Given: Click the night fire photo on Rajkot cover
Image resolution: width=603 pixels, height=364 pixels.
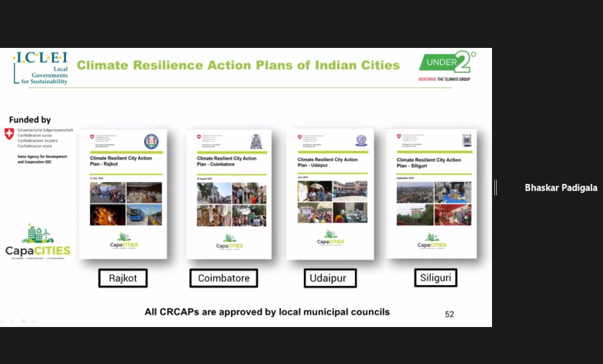Looking at the screenshot, I should (108, 215).
